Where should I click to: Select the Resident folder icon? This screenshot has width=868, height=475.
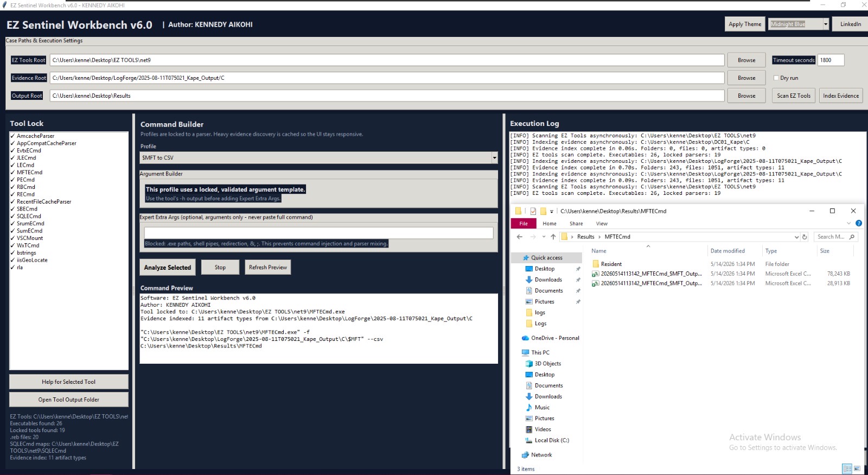[596, 264]
